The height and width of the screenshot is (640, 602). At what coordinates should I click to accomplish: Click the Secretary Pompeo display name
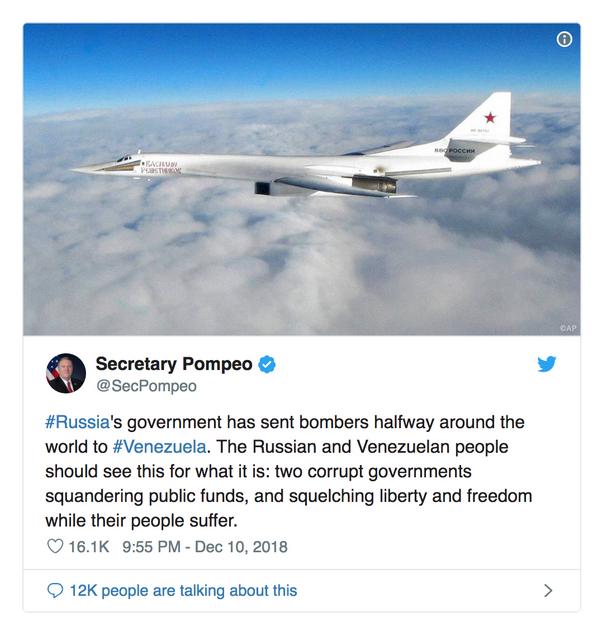(x=174, y=364)
